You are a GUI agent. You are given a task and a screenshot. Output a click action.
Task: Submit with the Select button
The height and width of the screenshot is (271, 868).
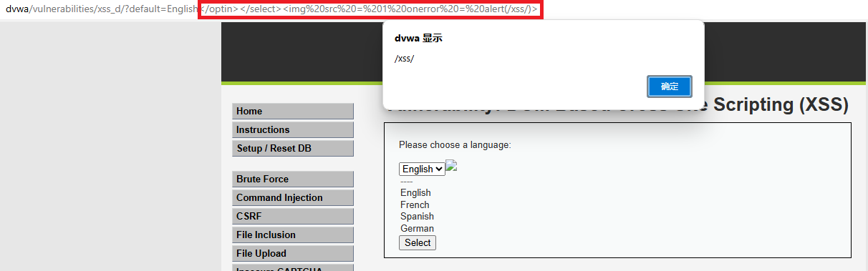click(418, 242)
